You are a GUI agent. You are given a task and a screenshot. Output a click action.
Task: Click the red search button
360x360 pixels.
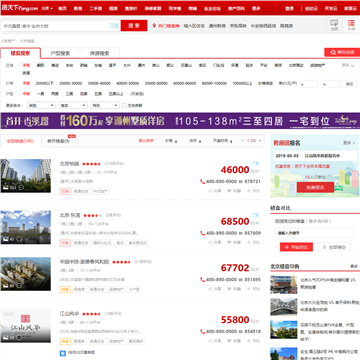tap(134, 26)
